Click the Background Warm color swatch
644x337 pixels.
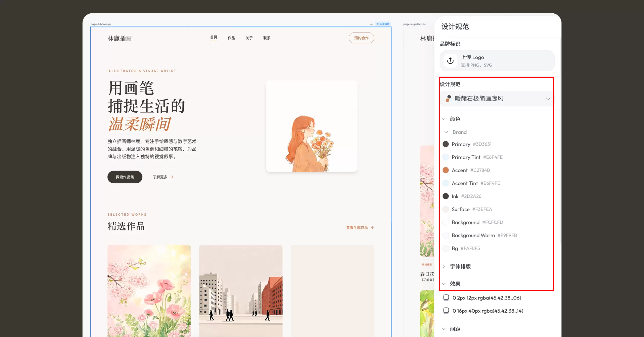(x=446, y=235)
